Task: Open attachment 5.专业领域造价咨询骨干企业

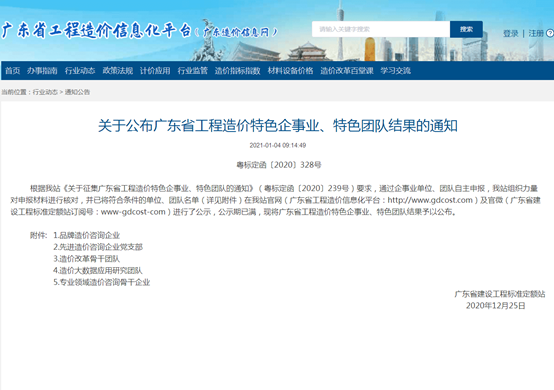Action: 102,282
